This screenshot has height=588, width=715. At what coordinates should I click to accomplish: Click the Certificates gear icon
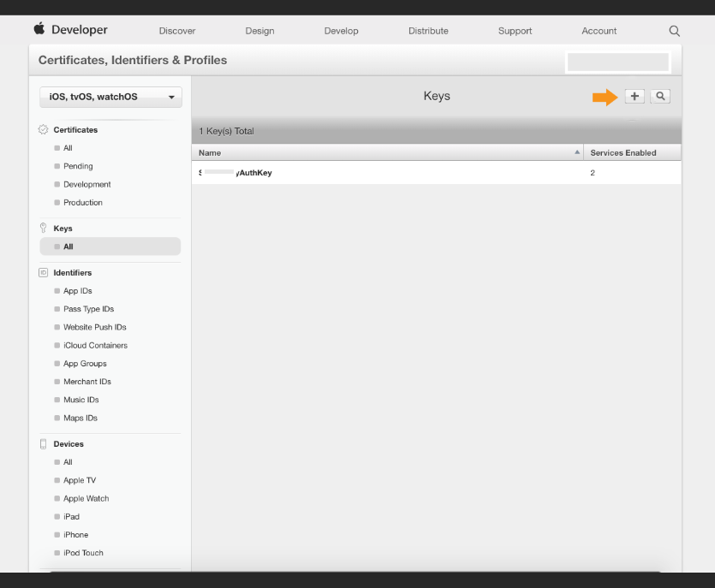point(45,130)
